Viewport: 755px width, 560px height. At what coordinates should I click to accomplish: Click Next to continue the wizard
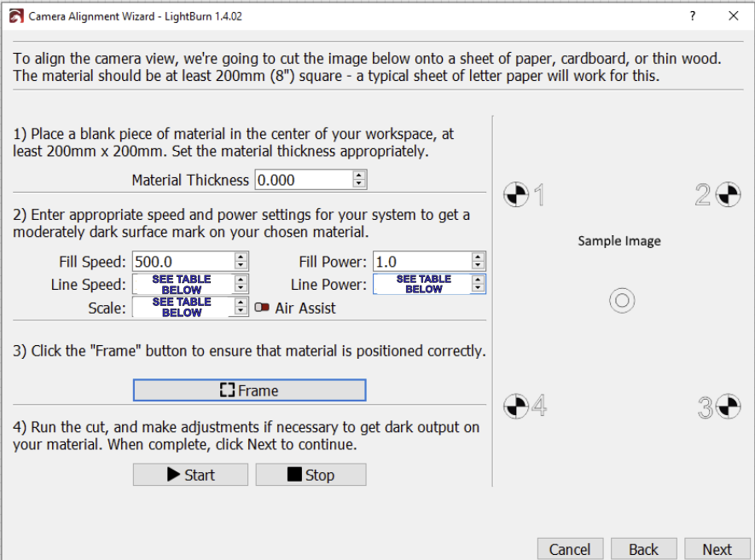[x=717, y=549]
